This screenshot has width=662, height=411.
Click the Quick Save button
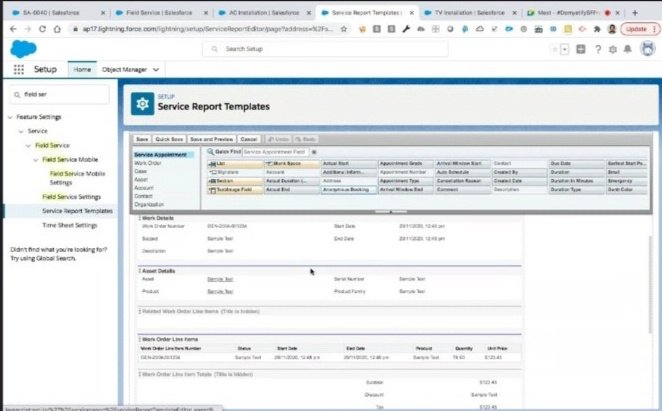point(169,139)
